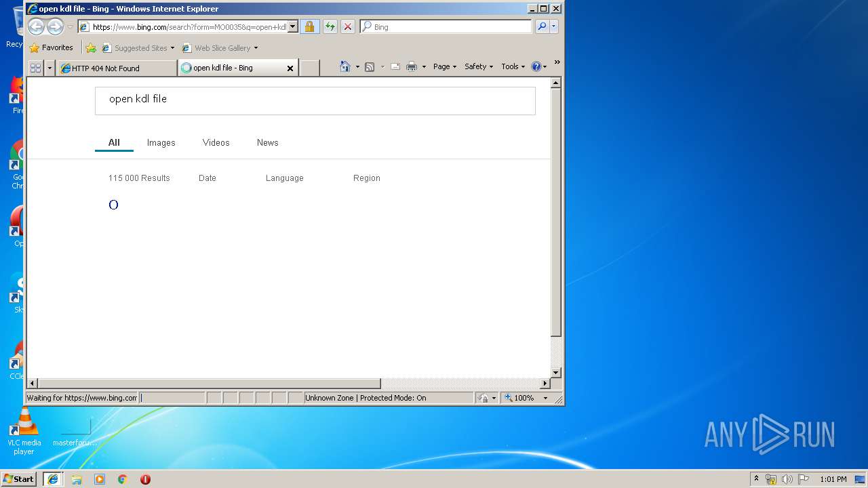
Task: Stop loading with the red X button
Action: point(348,26)
